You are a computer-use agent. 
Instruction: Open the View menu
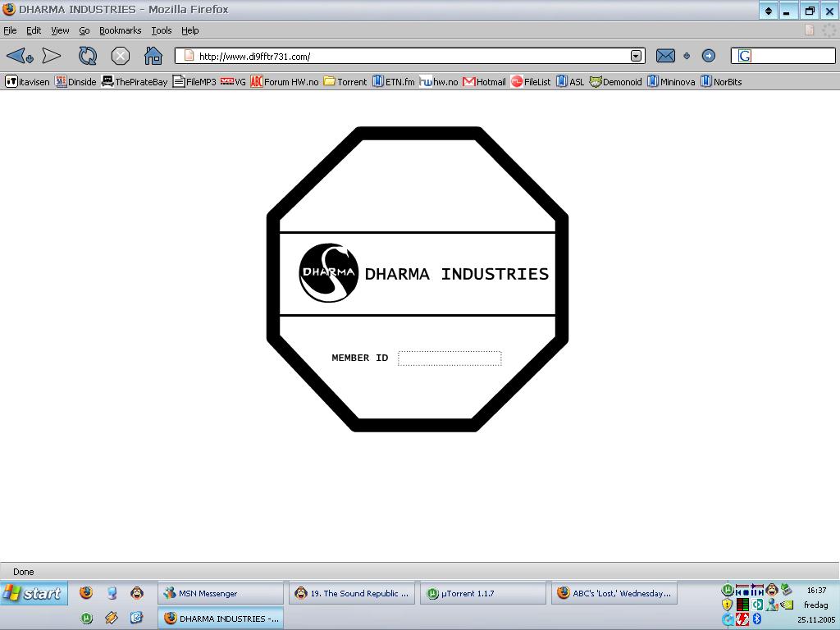tap(60, 30)
